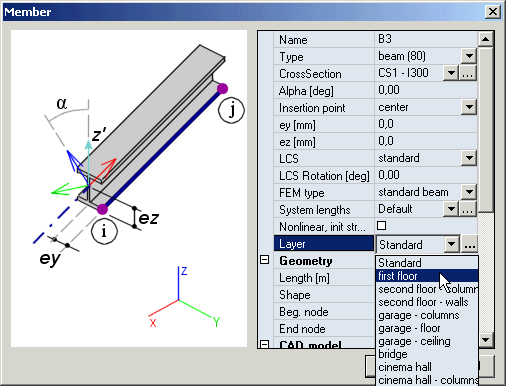Click the Alpha [deg] value field
This screenshot has height=386, width=506.
click(426, 90)
